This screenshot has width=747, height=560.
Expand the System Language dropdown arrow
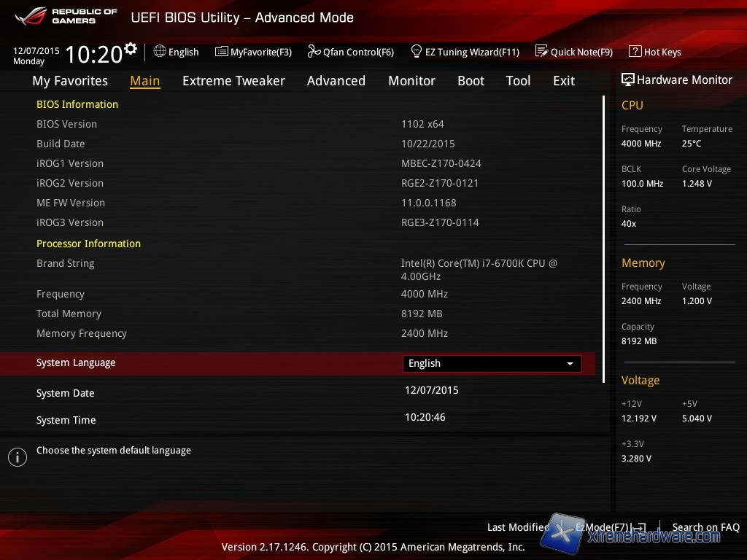point(570,364)
